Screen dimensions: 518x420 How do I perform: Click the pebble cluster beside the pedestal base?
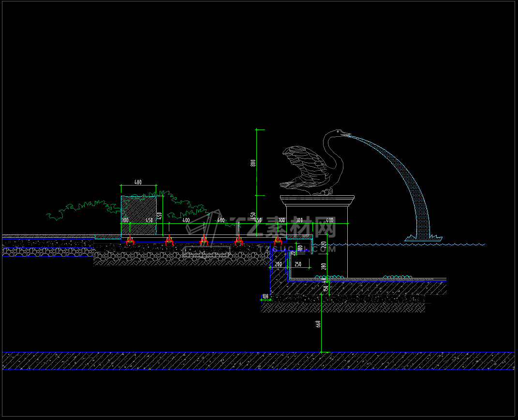point(329,277)
